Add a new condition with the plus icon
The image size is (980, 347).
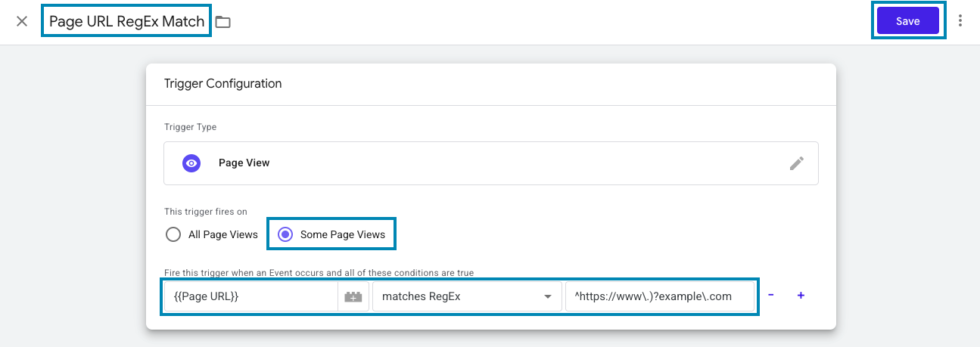tap(801, 296)
